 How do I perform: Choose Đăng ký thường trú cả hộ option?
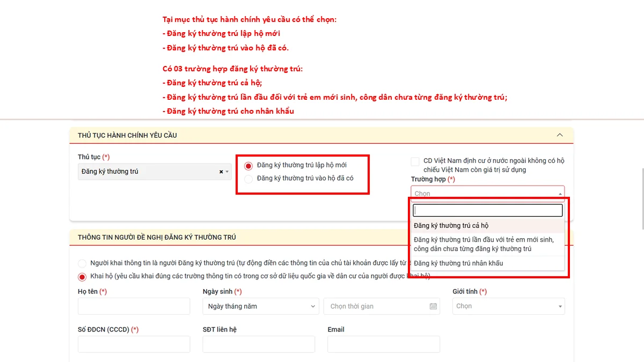coord(488,226)
